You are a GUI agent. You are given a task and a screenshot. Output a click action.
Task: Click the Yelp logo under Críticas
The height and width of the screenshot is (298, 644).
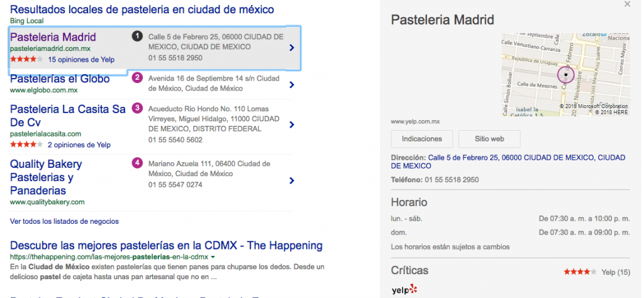pyautogui.click(x=404, y=290)
